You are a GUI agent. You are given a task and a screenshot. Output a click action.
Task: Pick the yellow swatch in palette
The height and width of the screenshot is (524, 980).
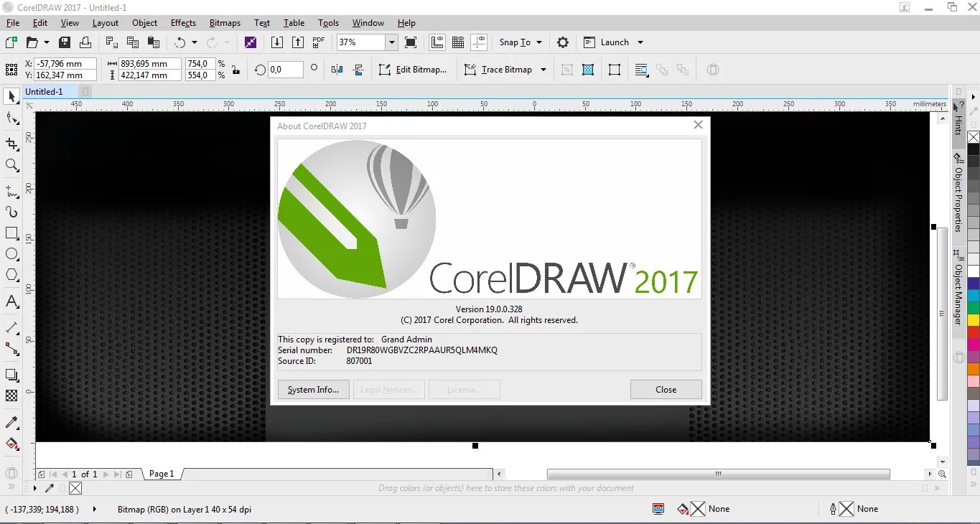click(x=974, y=319)
